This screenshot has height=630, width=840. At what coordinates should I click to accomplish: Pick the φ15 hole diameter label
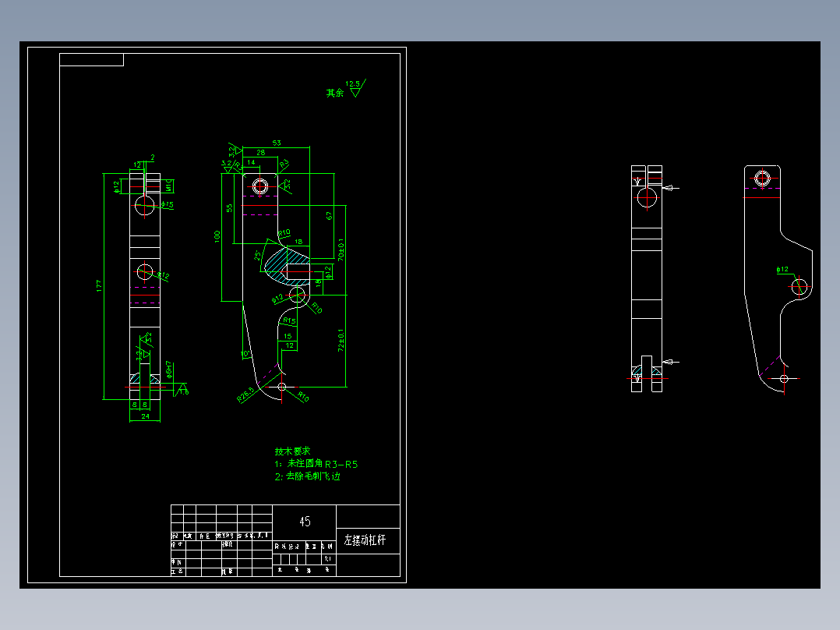point(167,205)
